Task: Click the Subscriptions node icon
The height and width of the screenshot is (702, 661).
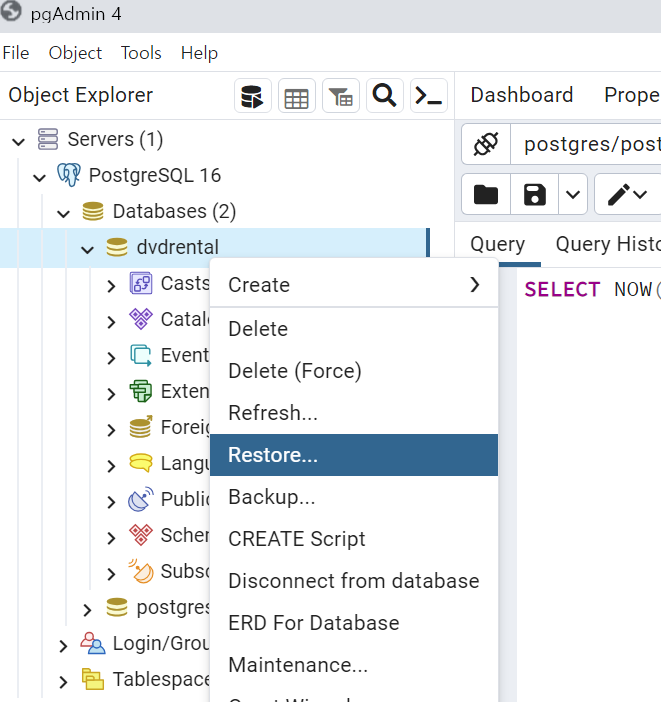Action: 141,571
